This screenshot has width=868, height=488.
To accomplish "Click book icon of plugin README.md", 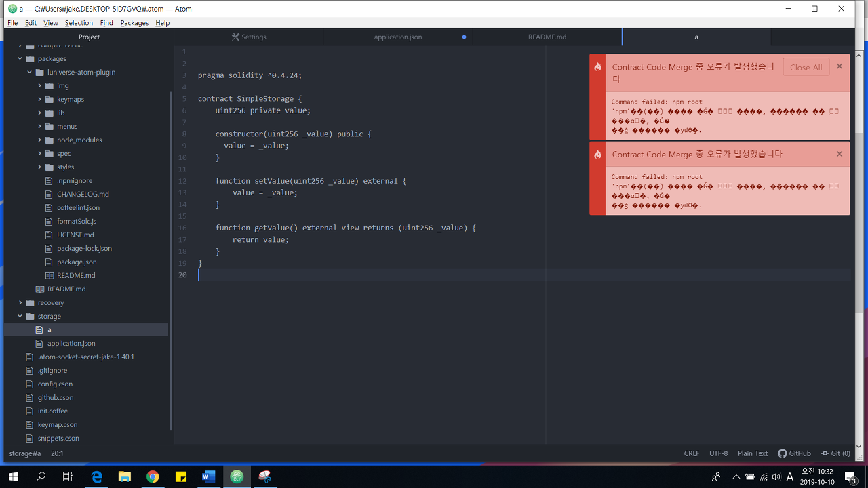I will point(49,275).
